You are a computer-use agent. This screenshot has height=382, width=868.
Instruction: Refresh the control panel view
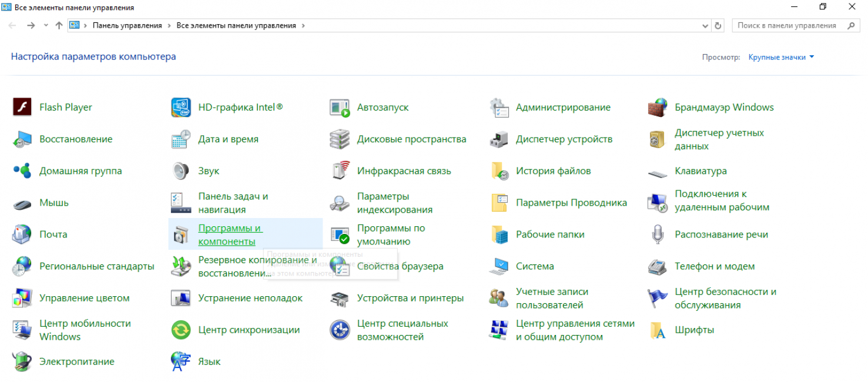click(718, 26)
